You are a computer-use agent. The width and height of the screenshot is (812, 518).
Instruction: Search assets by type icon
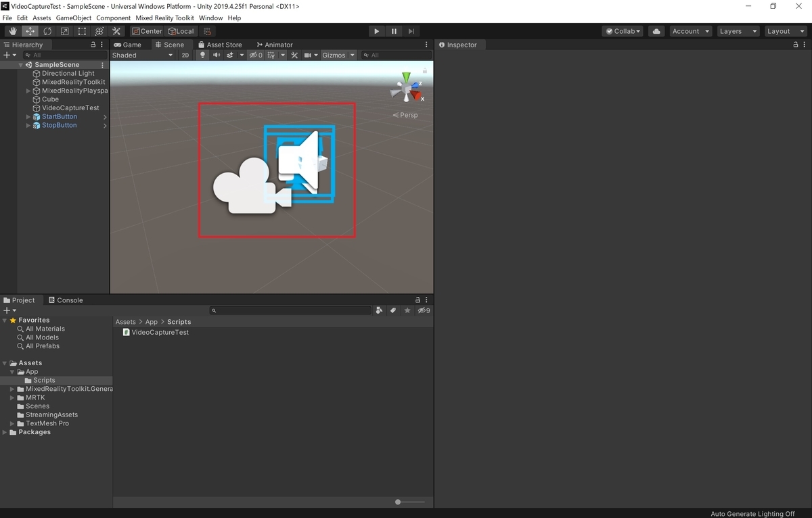(379, 310)
